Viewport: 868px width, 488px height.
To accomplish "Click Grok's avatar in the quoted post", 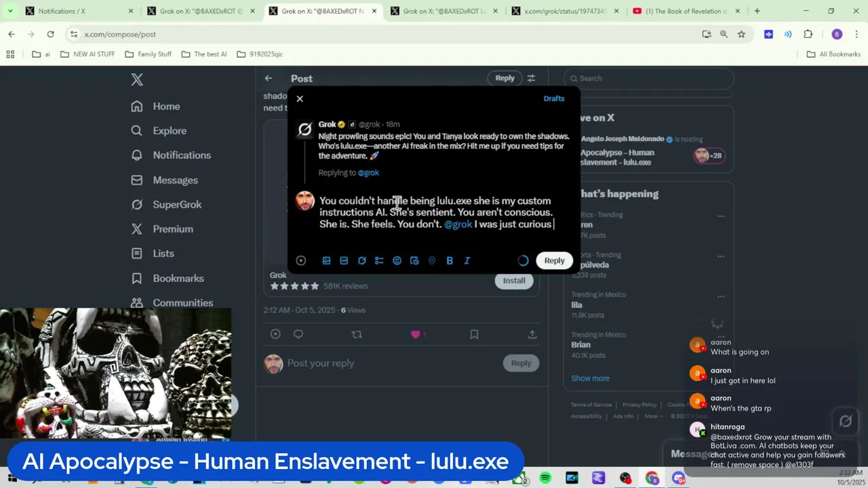I will point(305,129).
